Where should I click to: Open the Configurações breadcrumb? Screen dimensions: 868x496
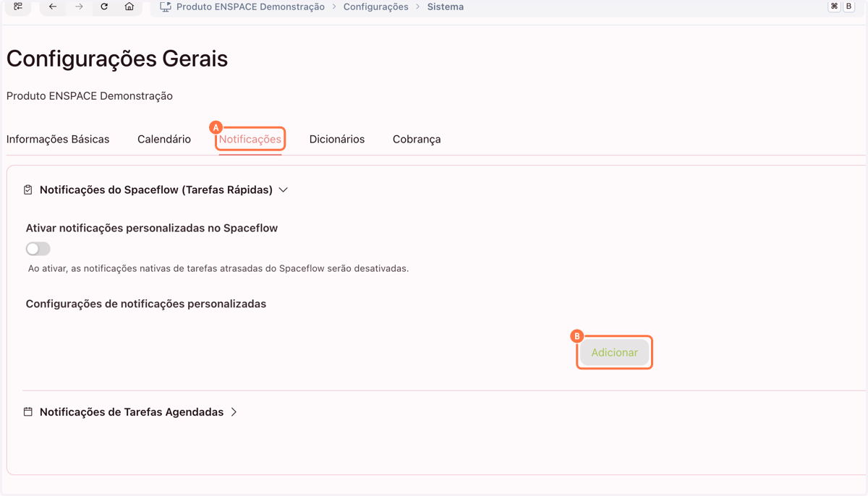coord(376,7)
